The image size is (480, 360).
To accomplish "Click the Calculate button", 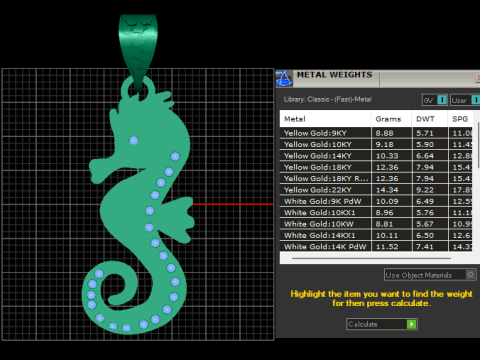I will coord(382,324).
